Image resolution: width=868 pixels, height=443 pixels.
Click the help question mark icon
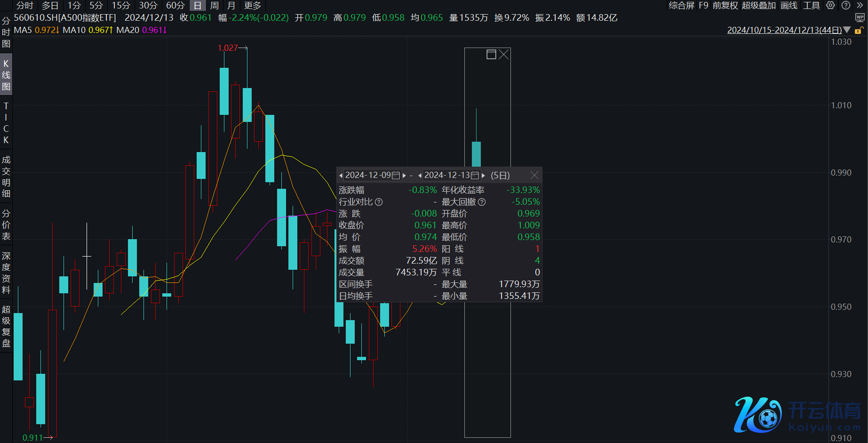(x=846, y=5)
